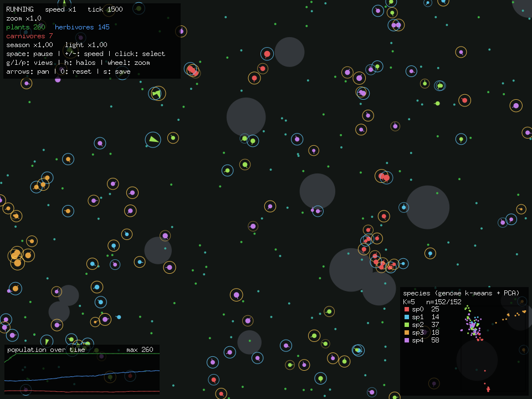Click the "population over time" title
Image resolution: width=532 pixels, height=399 pixels.
[x=46, y=350]
